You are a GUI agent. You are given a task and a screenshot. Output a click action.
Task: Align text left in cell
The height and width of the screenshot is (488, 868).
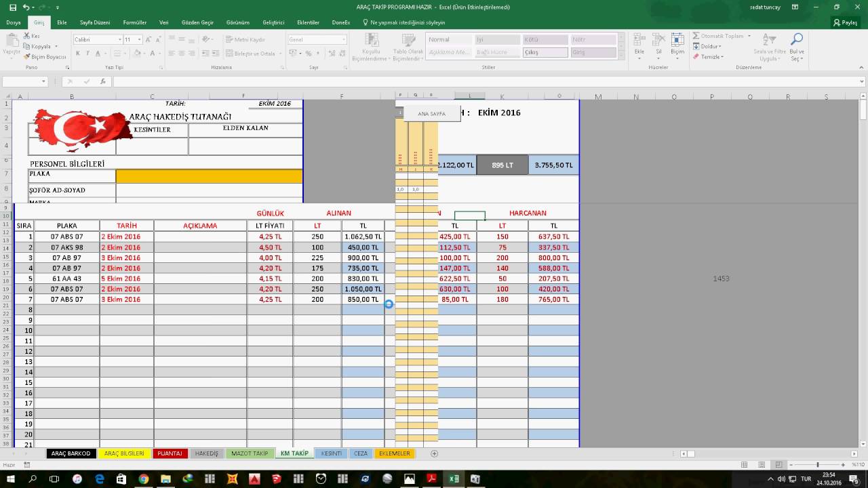172,54
